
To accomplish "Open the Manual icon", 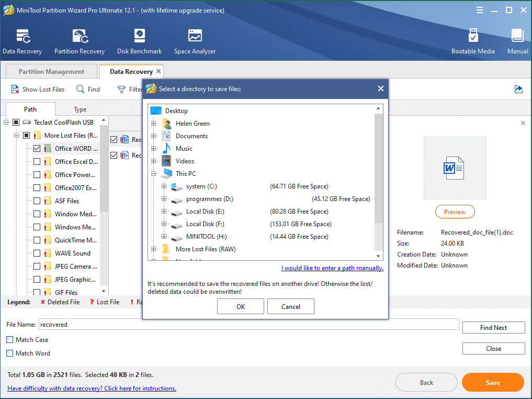I will [x=517, y=36].
